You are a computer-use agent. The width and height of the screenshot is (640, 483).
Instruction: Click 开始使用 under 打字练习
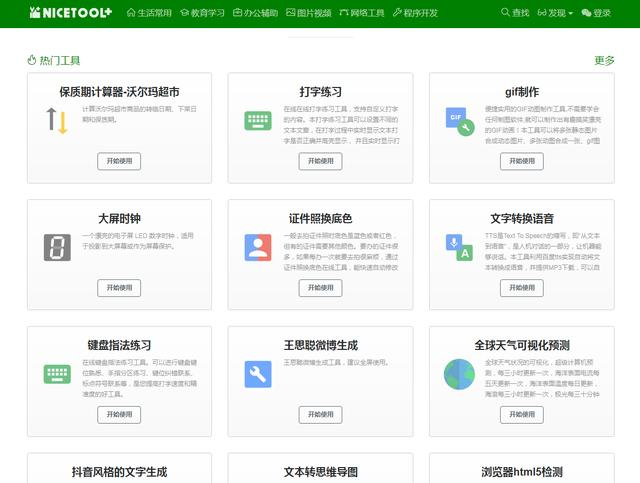coord(320,161)
